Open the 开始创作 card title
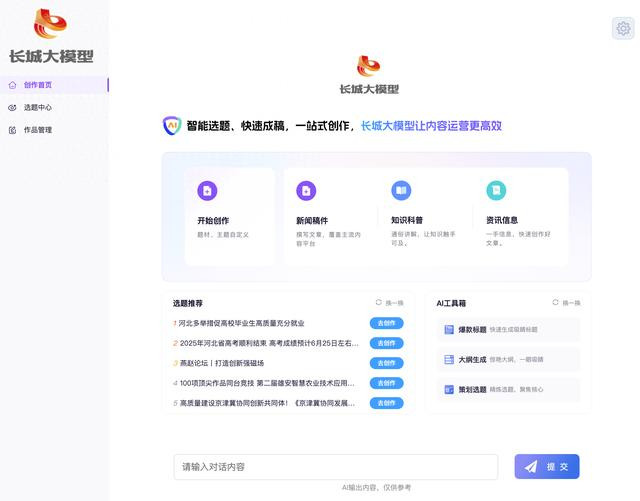Image resolution: width=640 pixels, height=501 pixels. coord(213,220)
